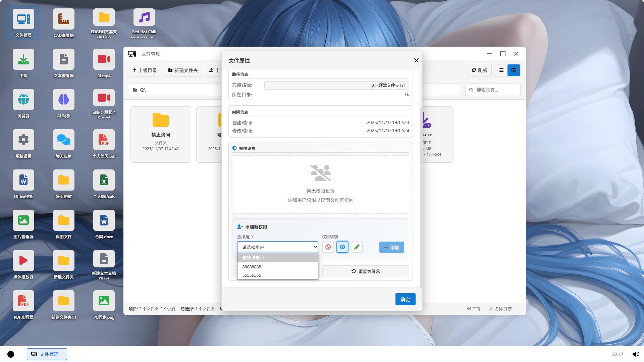Open the 01.mp4 video file icon
Screen dimensions: 644x362
click(x=104, y=63)
